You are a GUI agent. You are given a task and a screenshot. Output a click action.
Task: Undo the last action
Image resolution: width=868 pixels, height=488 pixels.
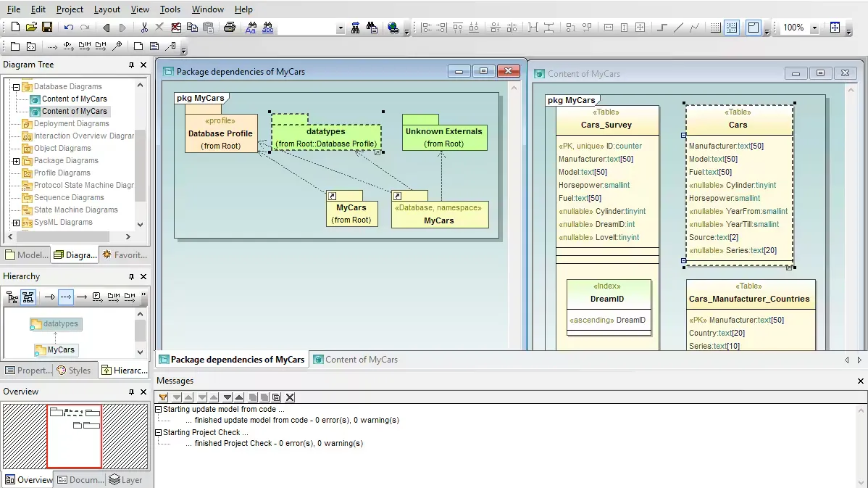pyautogui.click(x=69, y=27)
